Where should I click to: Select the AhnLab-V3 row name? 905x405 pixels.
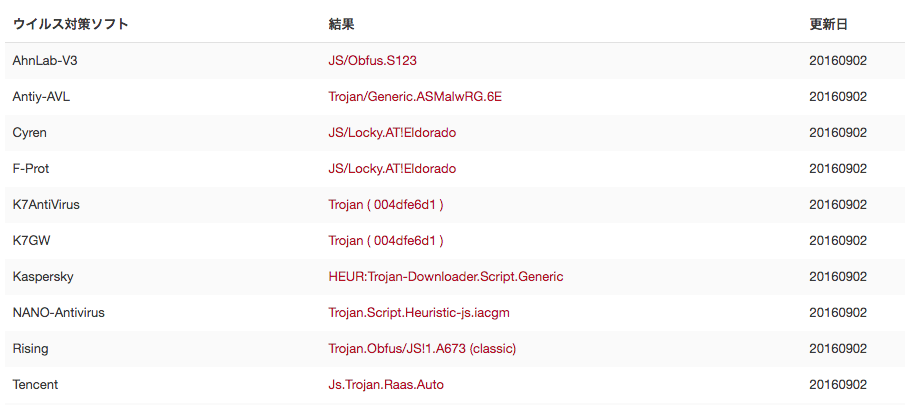(45, 61)
